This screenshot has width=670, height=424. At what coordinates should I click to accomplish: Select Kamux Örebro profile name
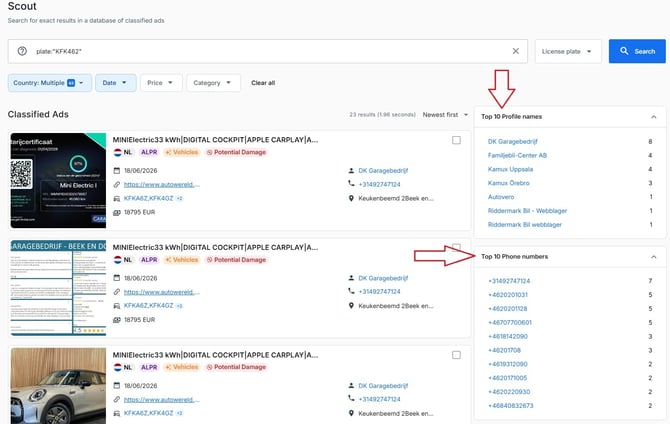tap(509, 183)
